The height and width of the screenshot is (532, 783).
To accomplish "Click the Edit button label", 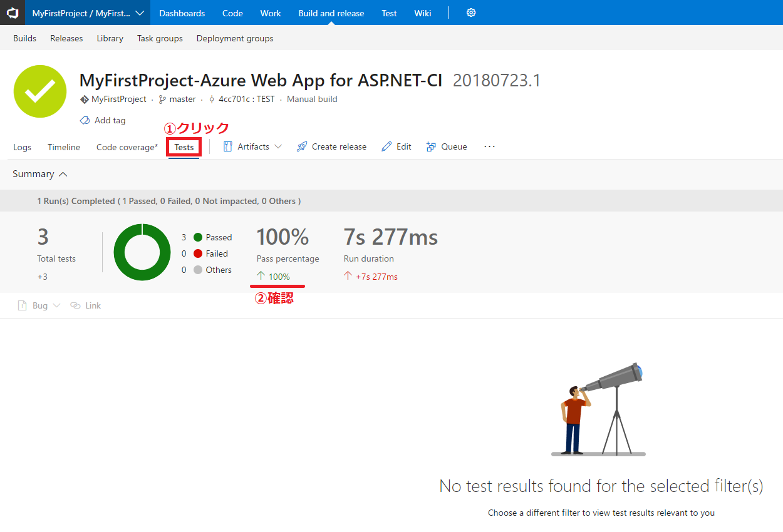I will [x=404, y=146].
